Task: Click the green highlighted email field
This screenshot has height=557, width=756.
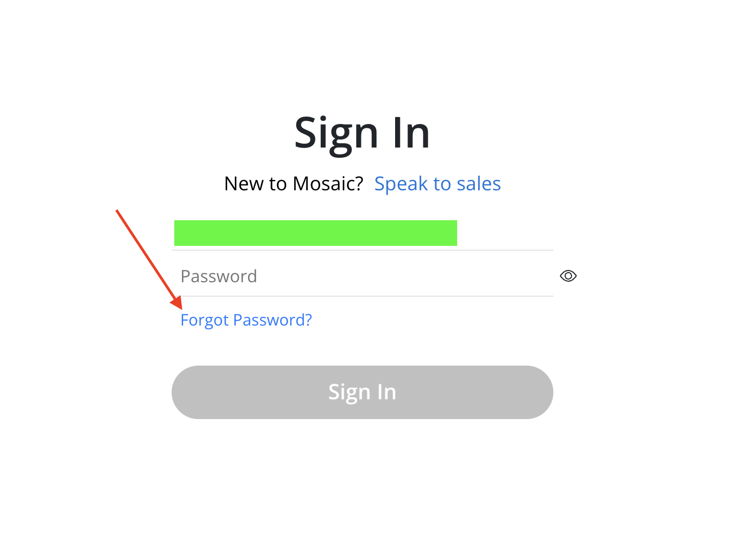Action: pos(362,233)
